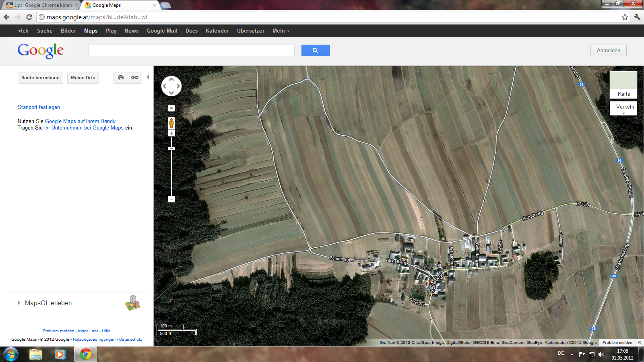The height and width of the screenshot is (362, 644).
Task: Open the Chrome wrench menu
Action: [637, 17]
